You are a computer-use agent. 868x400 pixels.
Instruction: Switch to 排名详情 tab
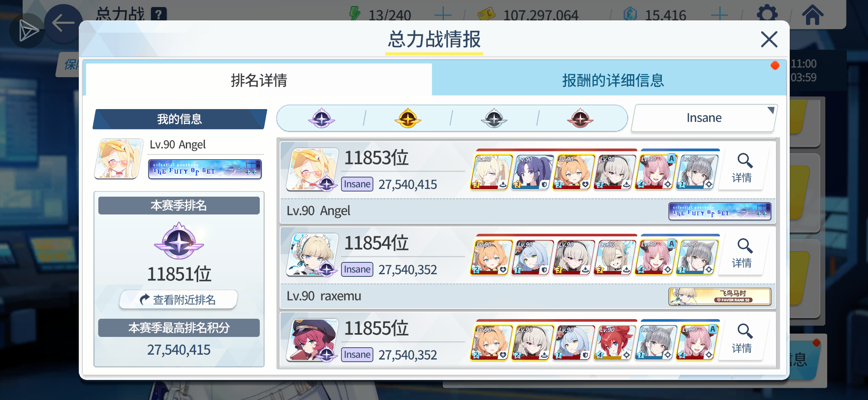[x=259, y=80]
